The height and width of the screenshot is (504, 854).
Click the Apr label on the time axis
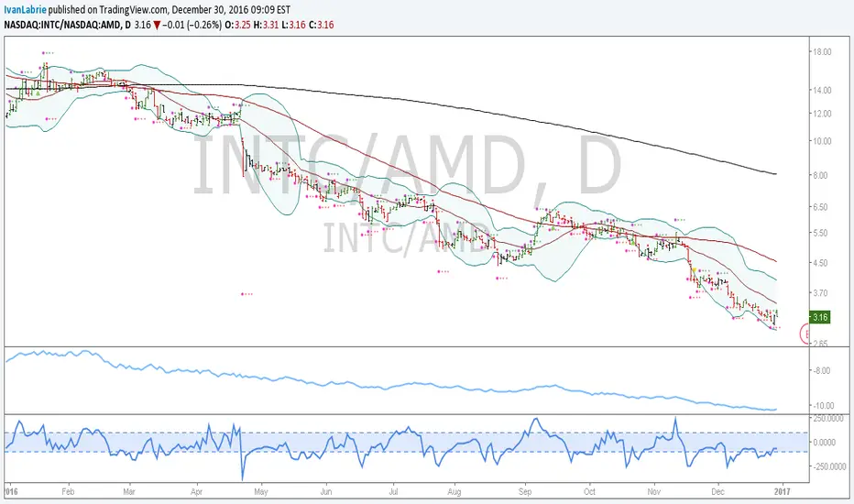click(x=196, y=491)
